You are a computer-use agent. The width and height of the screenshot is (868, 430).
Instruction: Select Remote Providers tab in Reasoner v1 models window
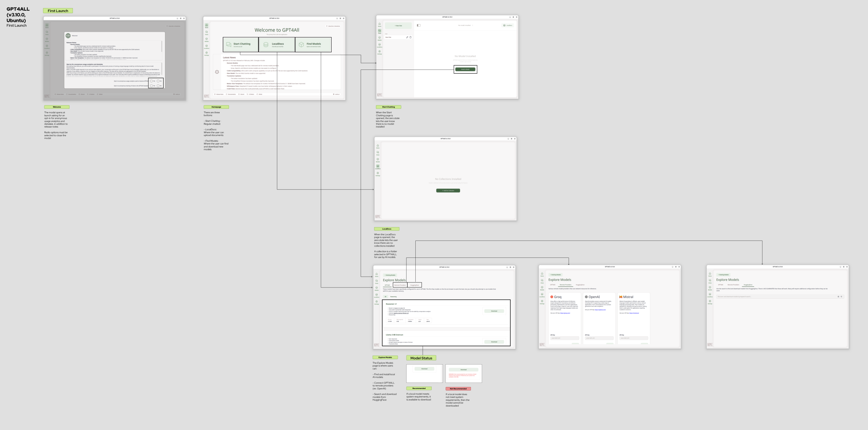tap(400, 285)
